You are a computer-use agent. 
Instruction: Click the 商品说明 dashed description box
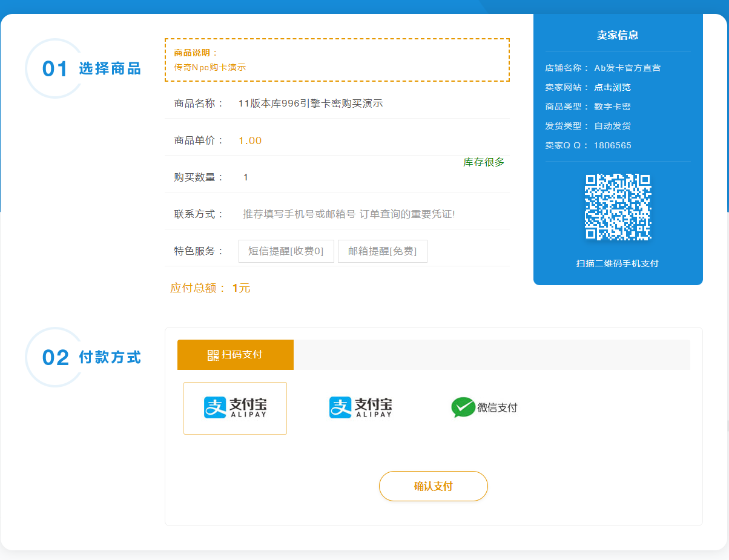pos(337,60)
